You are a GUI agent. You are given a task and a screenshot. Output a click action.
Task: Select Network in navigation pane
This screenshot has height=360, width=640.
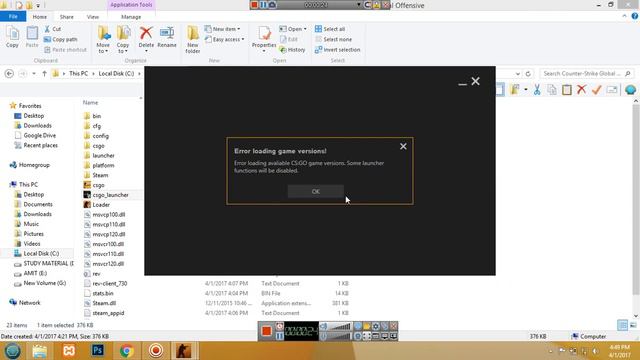pos(25,302)
